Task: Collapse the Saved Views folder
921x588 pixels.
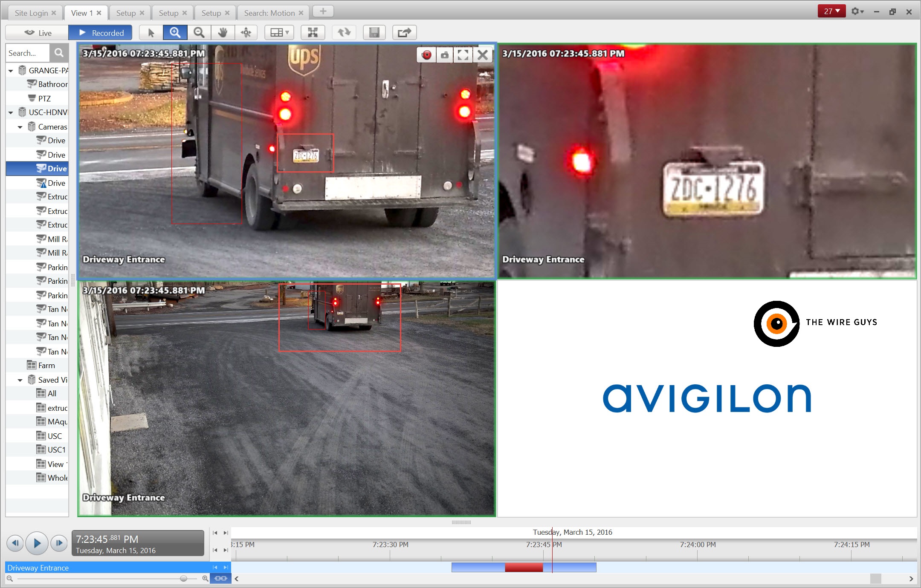Action: (20, 380)
